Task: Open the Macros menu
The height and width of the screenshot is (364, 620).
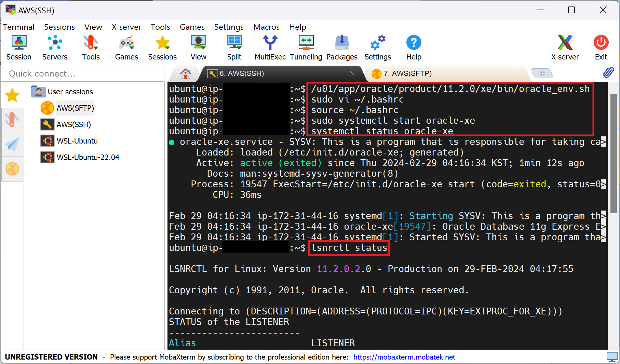Action: pos(266,27)
